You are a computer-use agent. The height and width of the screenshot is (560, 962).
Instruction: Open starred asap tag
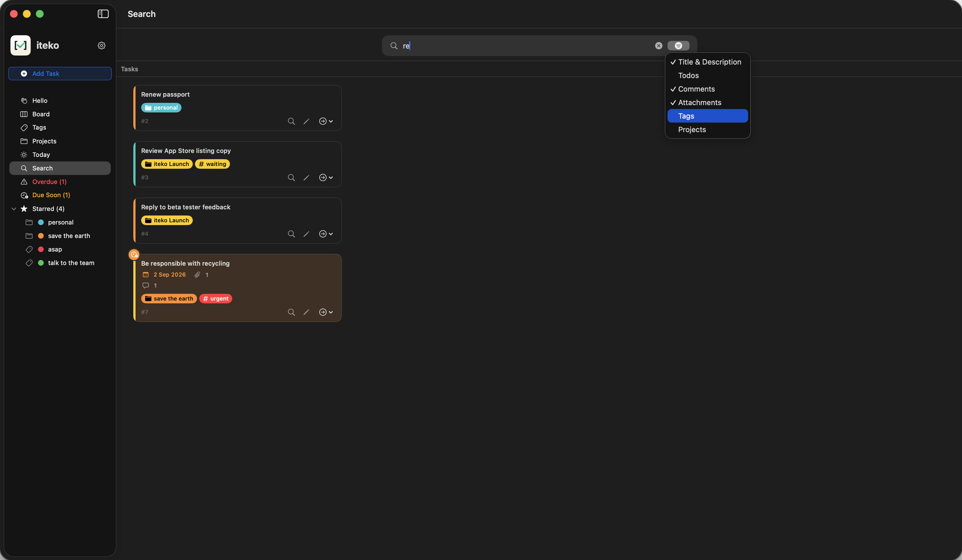(x=60, y=250)
